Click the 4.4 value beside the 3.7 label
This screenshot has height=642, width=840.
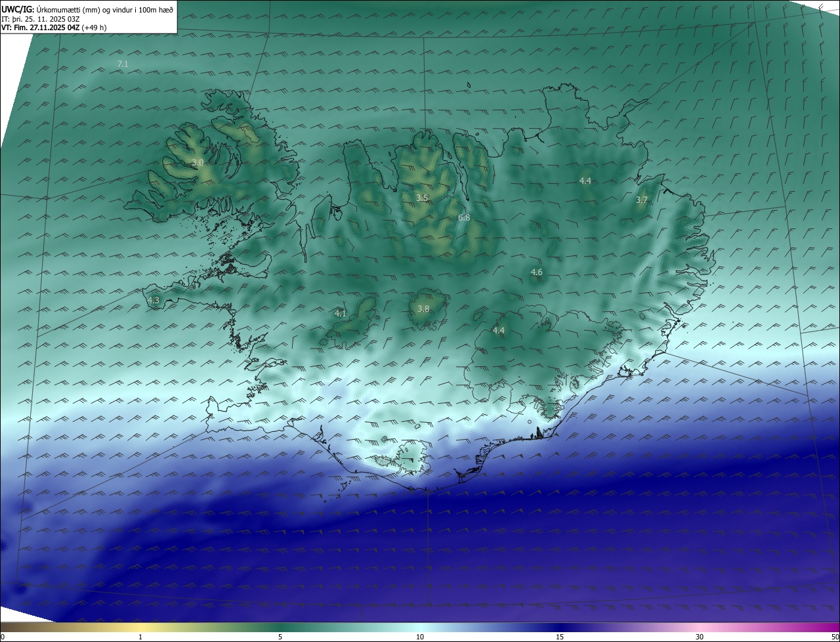click(x=585, y=181)
